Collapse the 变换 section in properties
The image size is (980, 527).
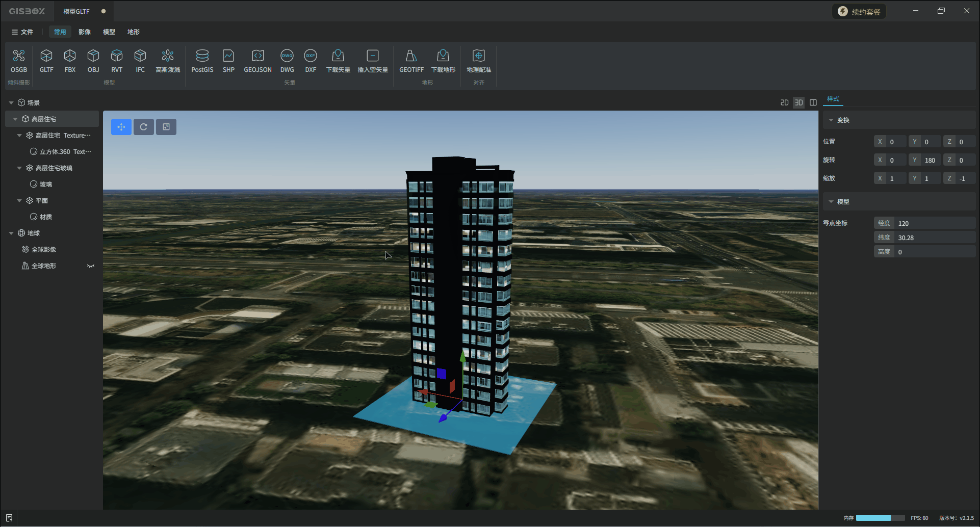831,120
